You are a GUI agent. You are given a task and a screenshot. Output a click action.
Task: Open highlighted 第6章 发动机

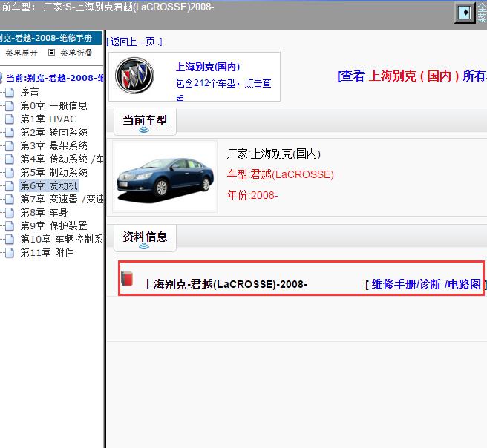pos(49,185)
